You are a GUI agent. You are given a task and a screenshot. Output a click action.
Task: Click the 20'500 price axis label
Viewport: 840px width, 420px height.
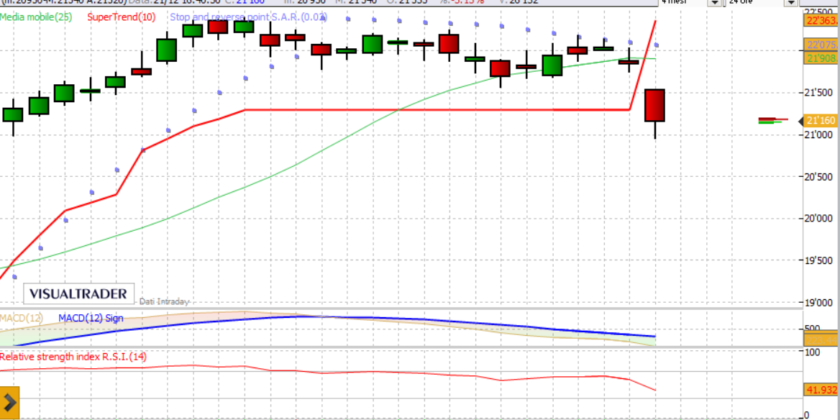tap(819, 177)
